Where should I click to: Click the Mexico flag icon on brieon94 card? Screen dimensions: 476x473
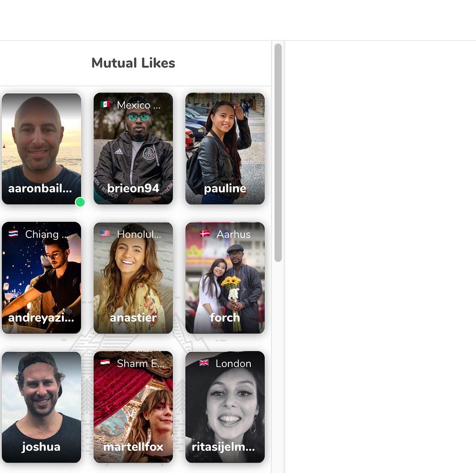[x=105, y=105]
